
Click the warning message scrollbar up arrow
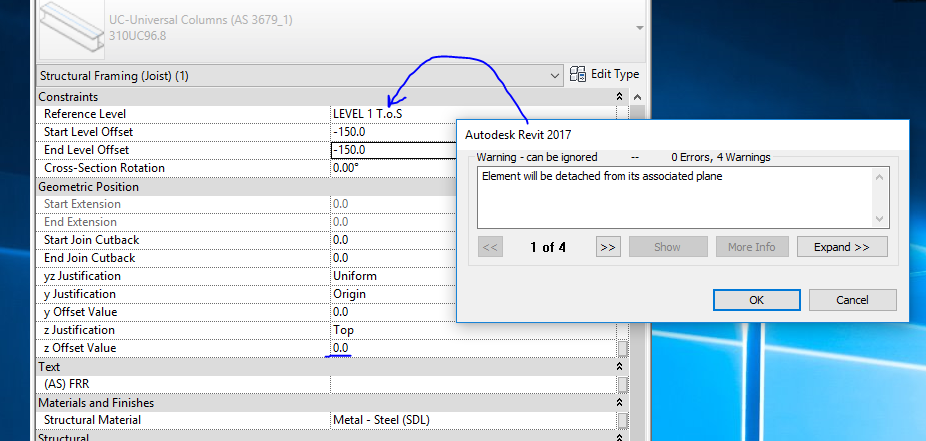(879, 177)
